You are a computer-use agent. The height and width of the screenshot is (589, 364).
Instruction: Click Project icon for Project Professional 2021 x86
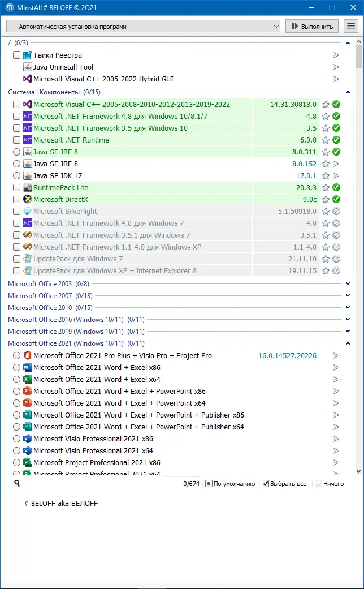[27, 462]
